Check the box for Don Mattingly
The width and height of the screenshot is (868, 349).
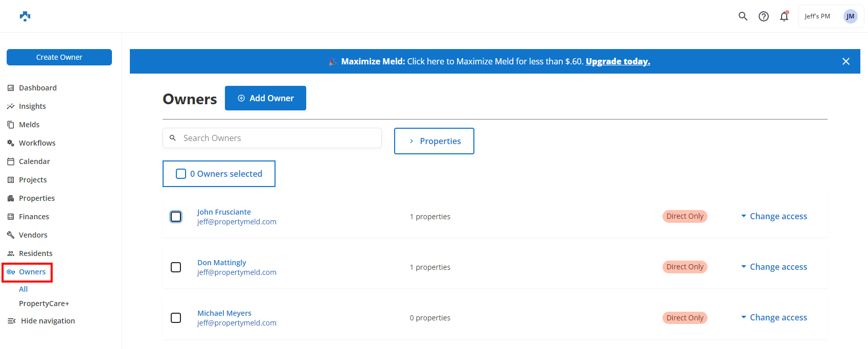tap(176, 267)
